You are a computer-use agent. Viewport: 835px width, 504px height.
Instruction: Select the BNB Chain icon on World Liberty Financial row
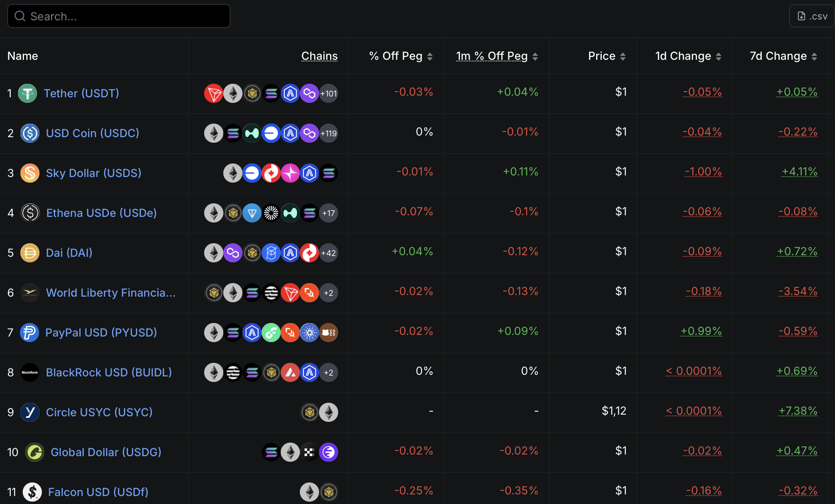(214, 292)
